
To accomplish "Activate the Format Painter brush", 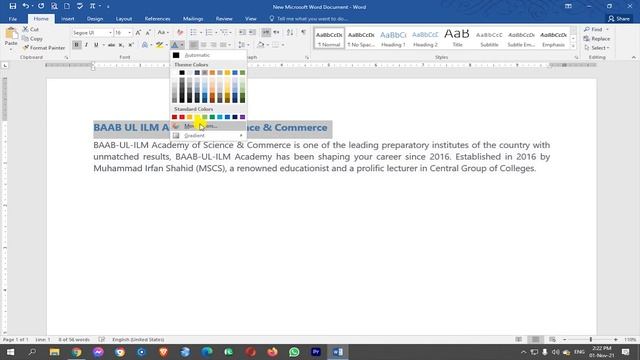I will [44, 48].
